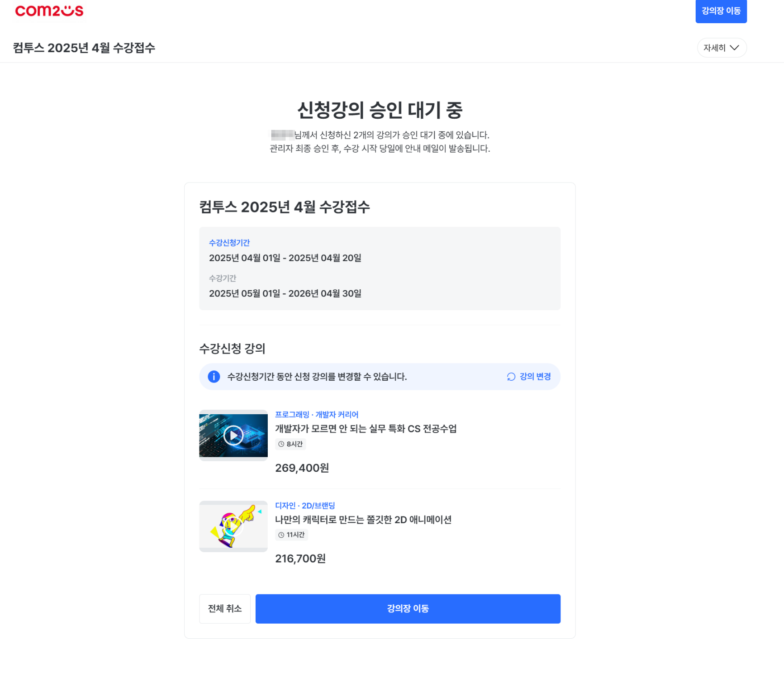This screenshot has height=699, width=784.
Task: Click the Com2uS logo
Action: click(x=49, y=11)
